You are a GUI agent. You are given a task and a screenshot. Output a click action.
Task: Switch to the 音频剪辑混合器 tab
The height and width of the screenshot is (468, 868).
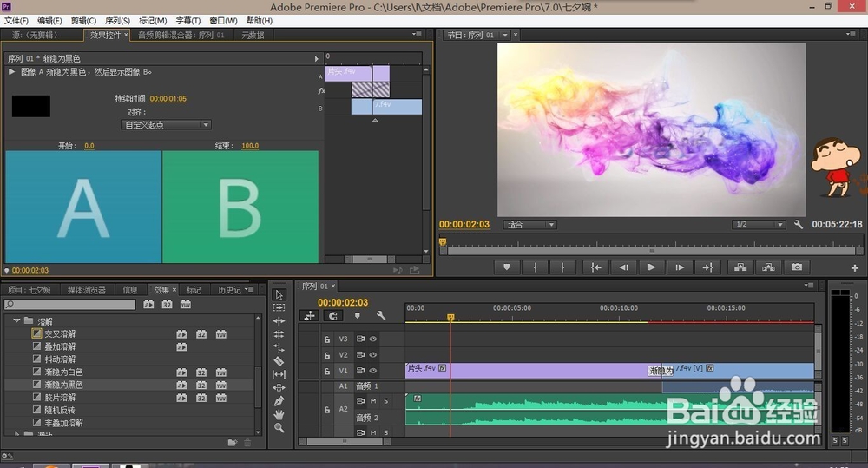point(181,35)
